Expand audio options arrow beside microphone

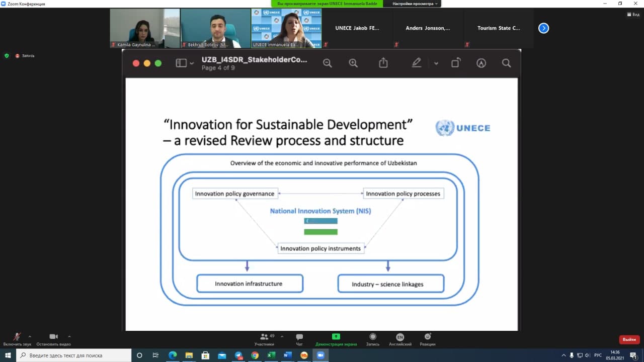tap(30, 336)
